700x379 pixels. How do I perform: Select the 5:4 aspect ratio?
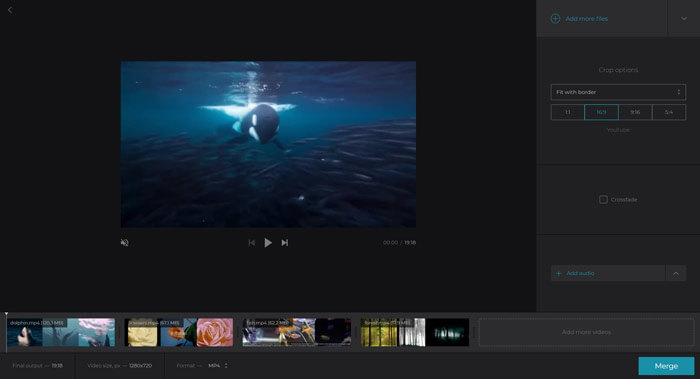click(x=669, y=112)
